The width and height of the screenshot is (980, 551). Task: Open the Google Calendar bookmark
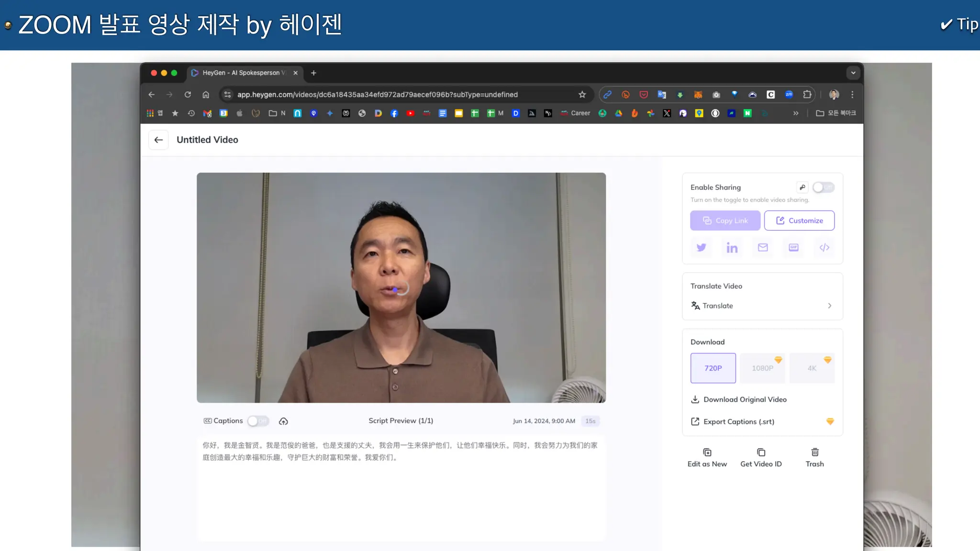(223, 113)
